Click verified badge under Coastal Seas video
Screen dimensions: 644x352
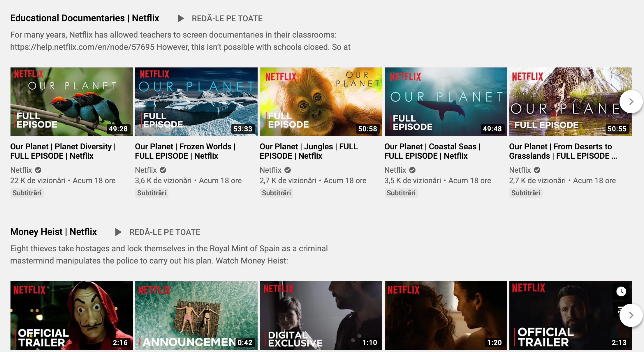[412, 170]
